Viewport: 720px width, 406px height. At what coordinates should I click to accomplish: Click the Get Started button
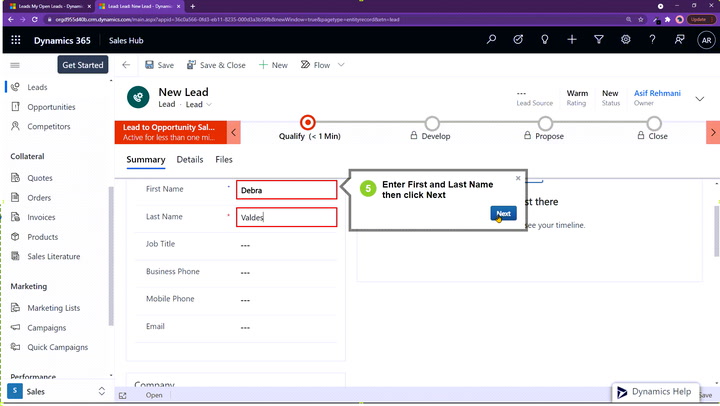point(83,65)
